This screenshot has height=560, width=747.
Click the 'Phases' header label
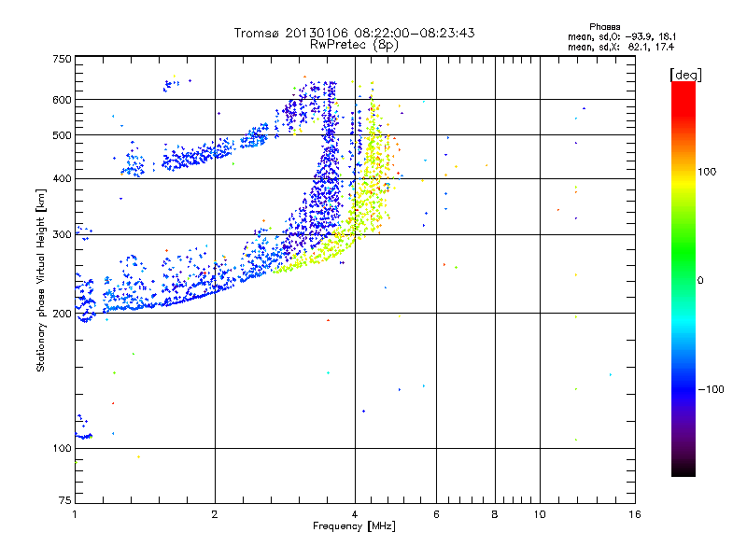click(x=604, y=27)
